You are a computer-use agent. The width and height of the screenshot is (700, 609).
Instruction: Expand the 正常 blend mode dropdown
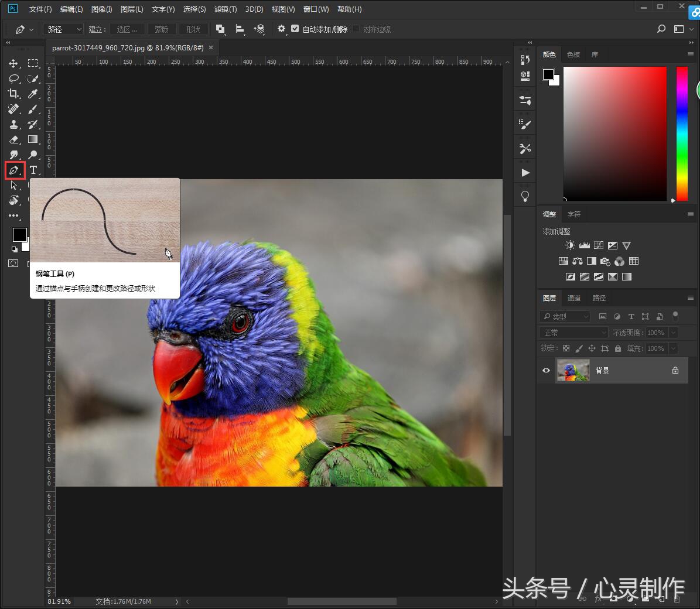(x=574, y=333)
